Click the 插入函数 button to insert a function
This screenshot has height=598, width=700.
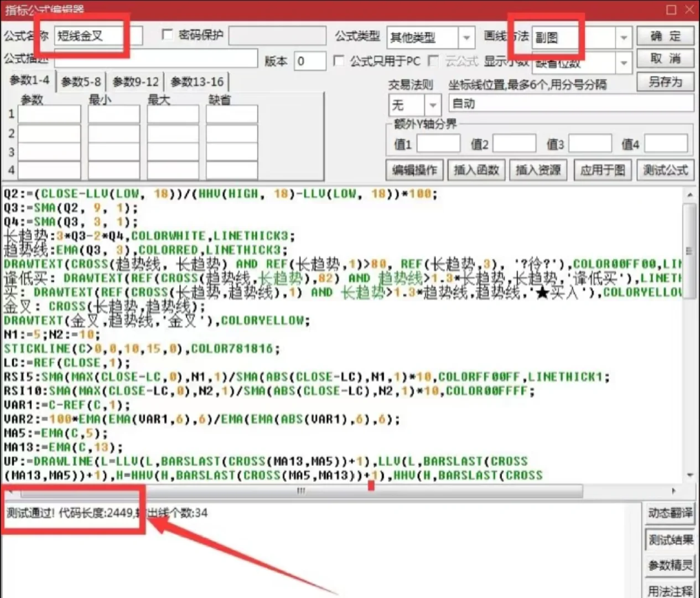476,170
